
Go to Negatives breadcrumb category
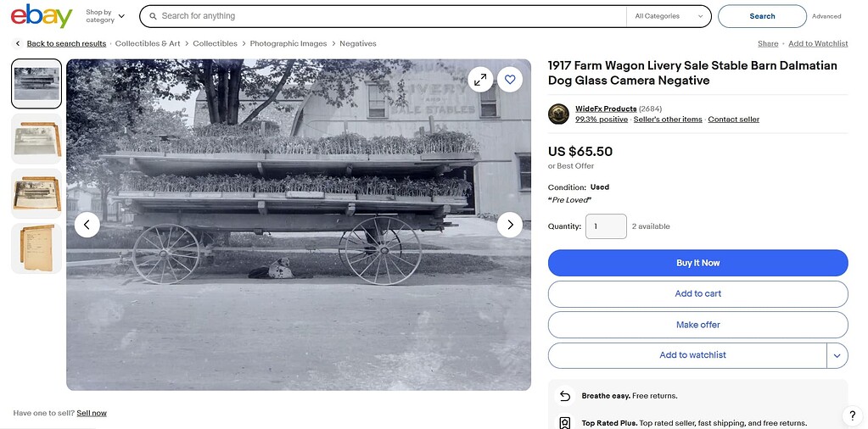pyautogui.click(x=358, y=44)
